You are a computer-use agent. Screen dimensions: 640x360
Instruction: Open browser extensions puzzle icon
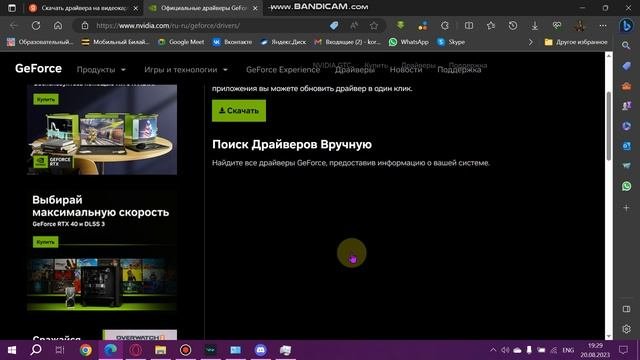tap(445, 26)
